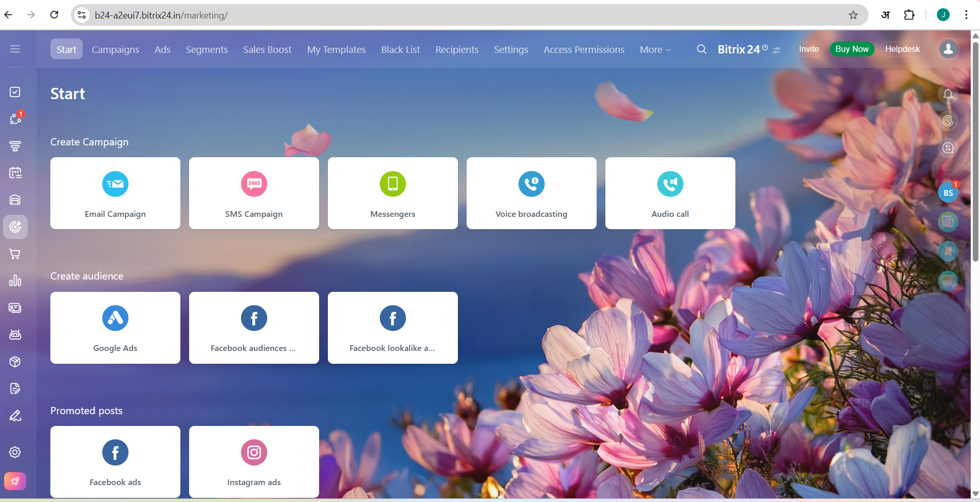Open the shopping cart sidebar icon

click(x=15, y=254)
